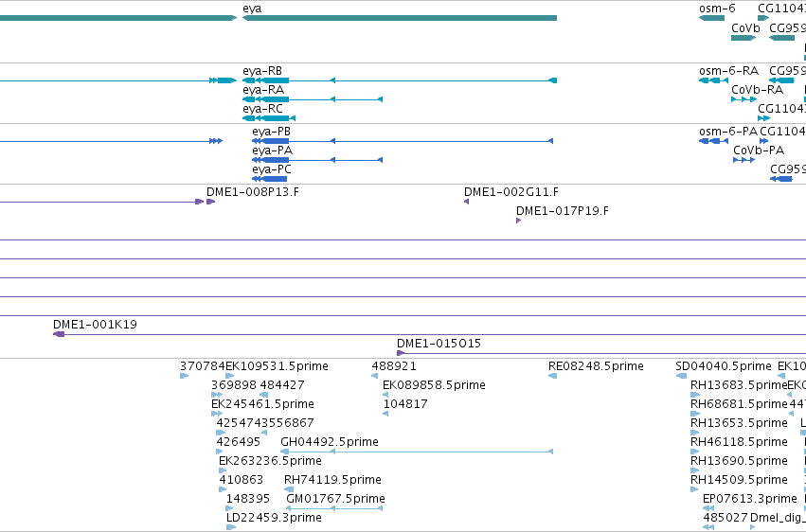Screen dimensions: 806x532
Task: Click the 484427 EST label
Action: [x=281, y=385]
